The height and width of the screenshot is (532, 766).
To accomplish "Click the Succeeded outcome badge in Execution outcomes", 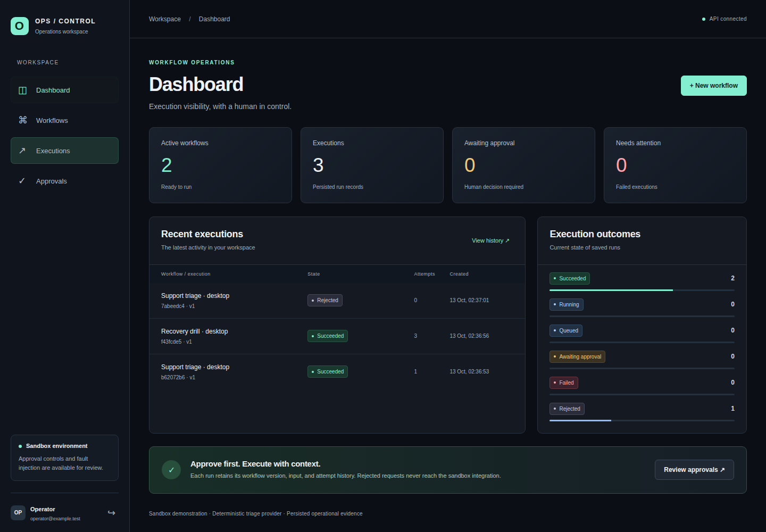I will [x=570, y=278].
